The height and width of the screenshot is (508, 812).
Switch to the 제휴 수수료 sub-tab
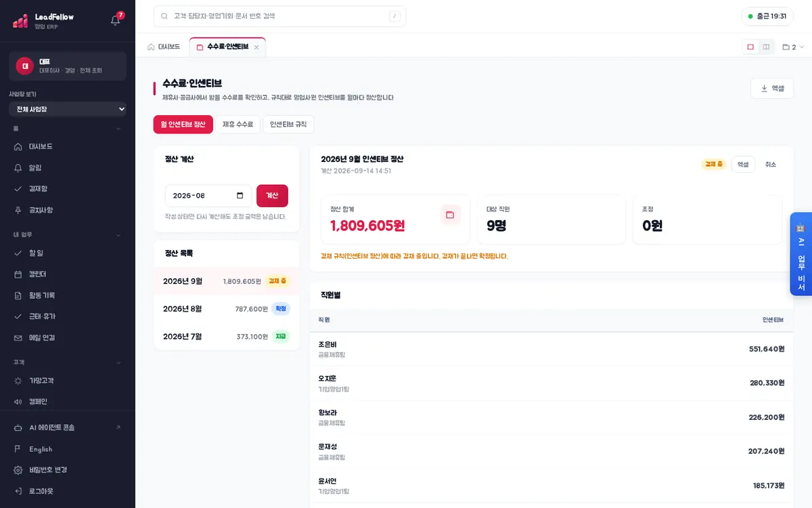[x=238, y=124]
